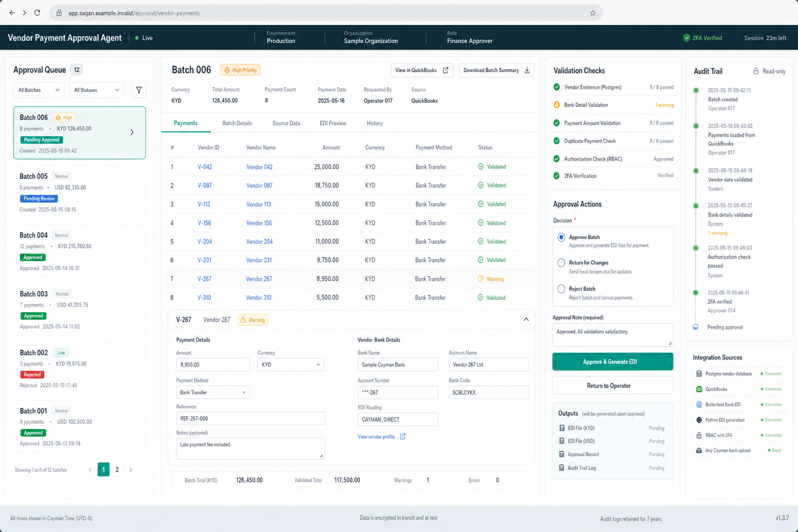Click the Reference field REF-267-006
This screenshot has height=532, width=798.
pyautogui.click(x=250, y=418)
